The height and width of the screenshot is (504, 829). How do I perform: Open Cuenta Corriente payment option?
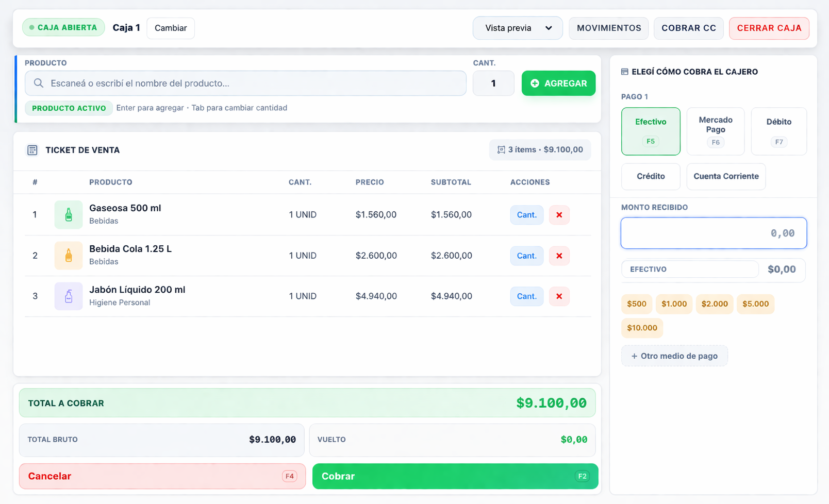tap(726, 176)
